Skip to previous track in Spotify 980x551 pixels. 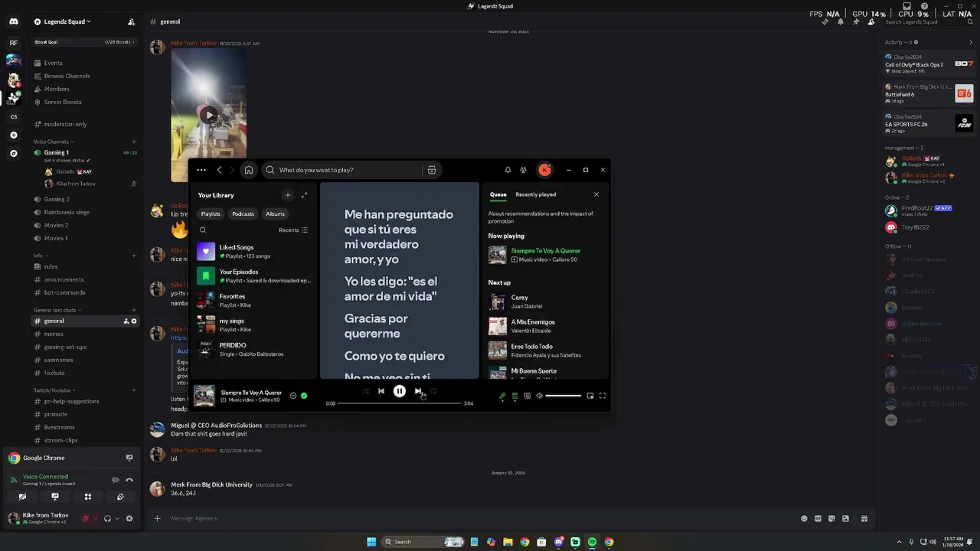pyautogui.click(x=381, y=391)
